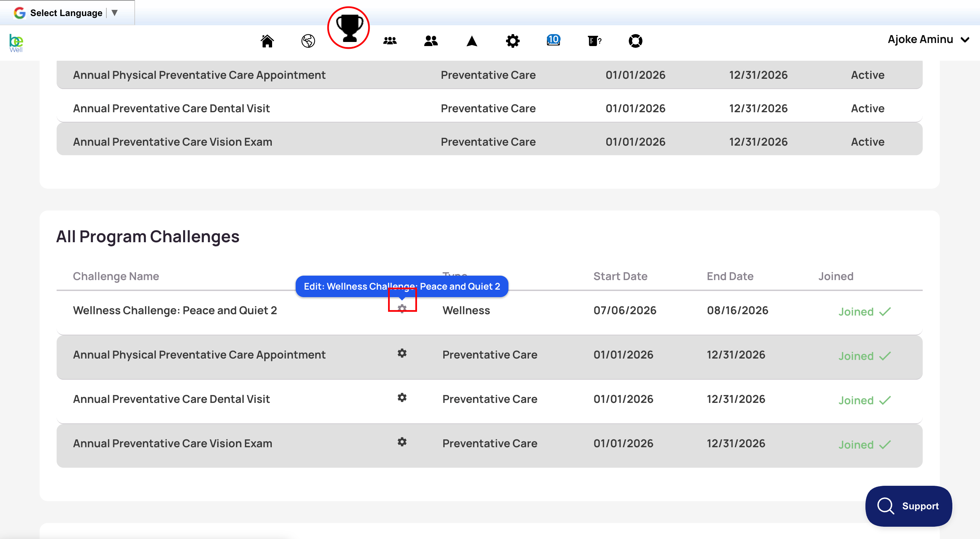Click Joined status for Annual Physical Appointment
Screen dimensions: 980x539
pyautogui.click(x=864, y=356)
